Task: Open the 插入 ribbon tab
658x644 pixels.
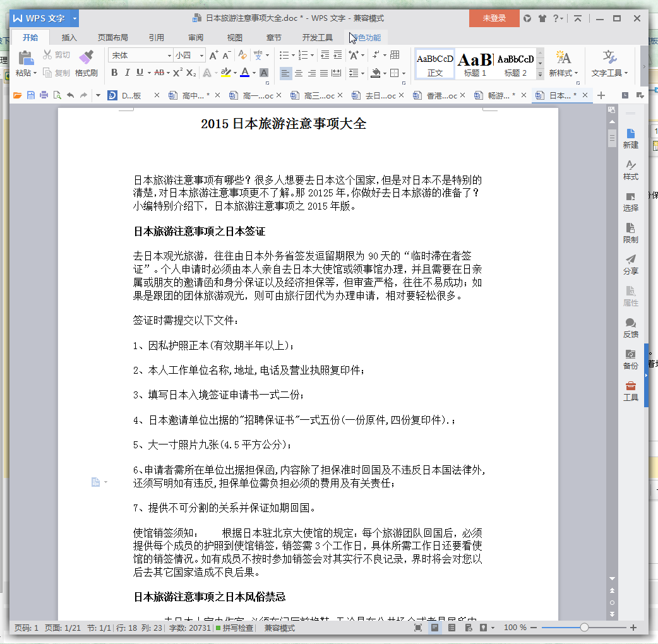Action: point(69,38)
